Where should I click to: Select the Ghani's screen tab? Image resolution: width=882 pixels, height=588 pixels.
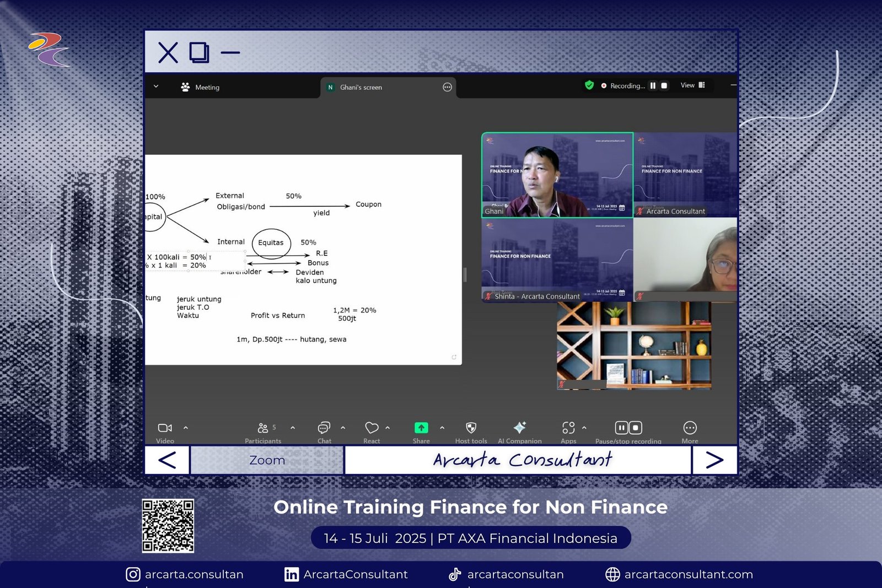(x=361, y=87)
